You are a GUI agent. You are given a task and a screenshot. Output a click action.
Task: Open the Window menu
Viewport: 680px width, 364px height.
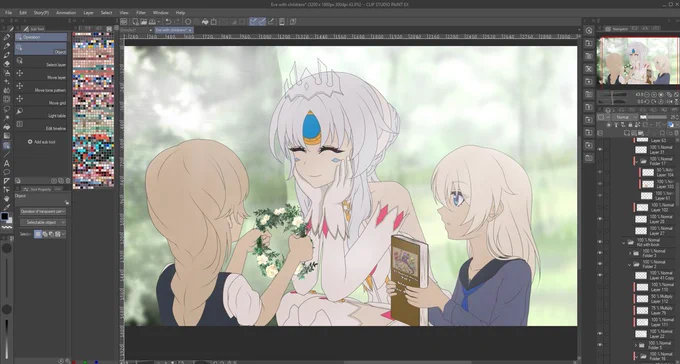click(x=160, y=13)
